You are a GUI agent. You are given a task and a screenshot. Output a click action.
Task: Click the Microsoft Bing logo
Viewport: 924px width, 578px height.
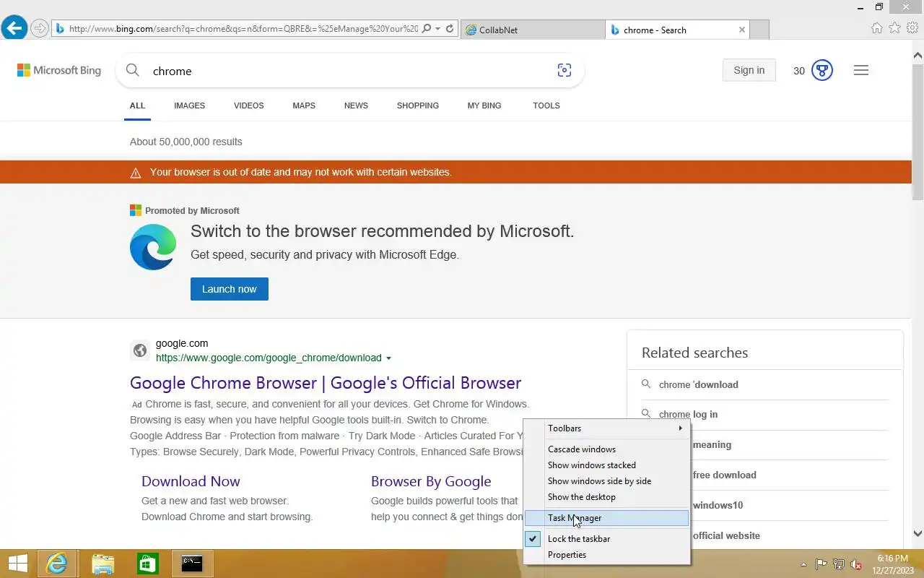tap(59, 70)
